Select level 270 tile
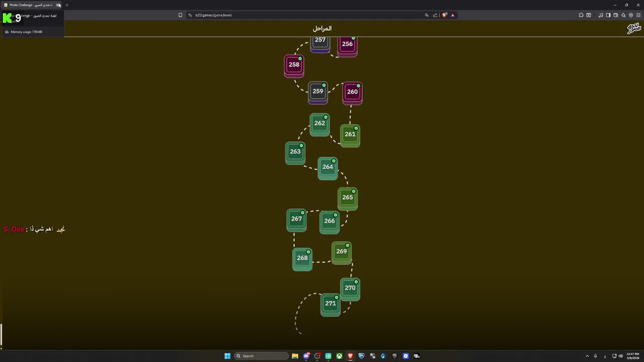 point(350,289)
